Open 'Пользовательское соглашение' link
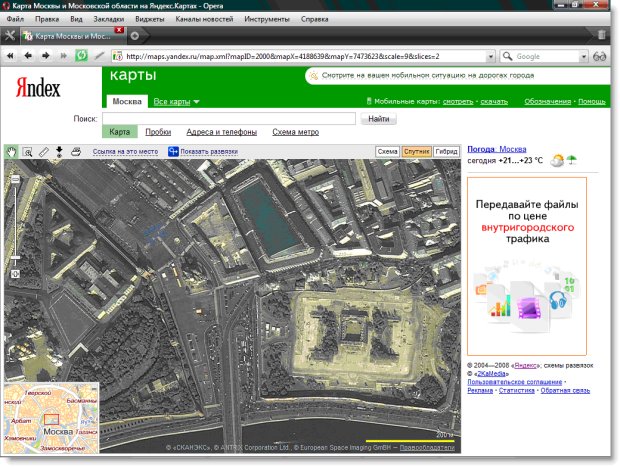 (514, 382)
